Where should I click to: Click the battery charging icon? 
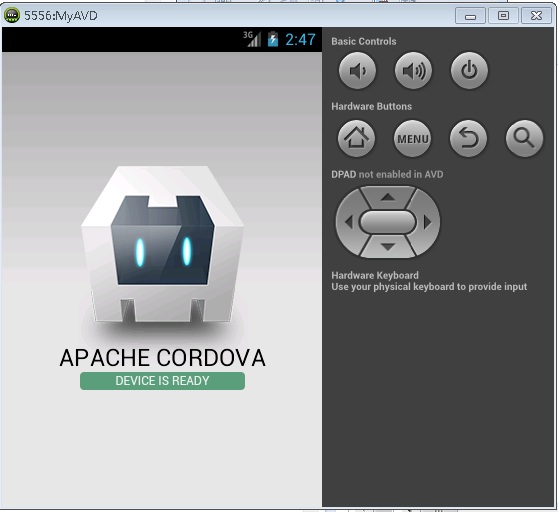[273, 39]
